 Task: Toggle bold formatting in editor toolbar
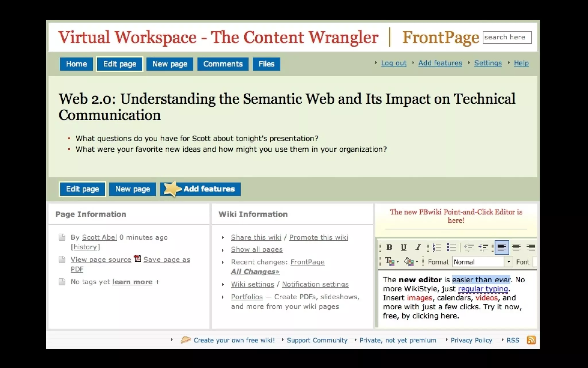[x=389, y=247]
